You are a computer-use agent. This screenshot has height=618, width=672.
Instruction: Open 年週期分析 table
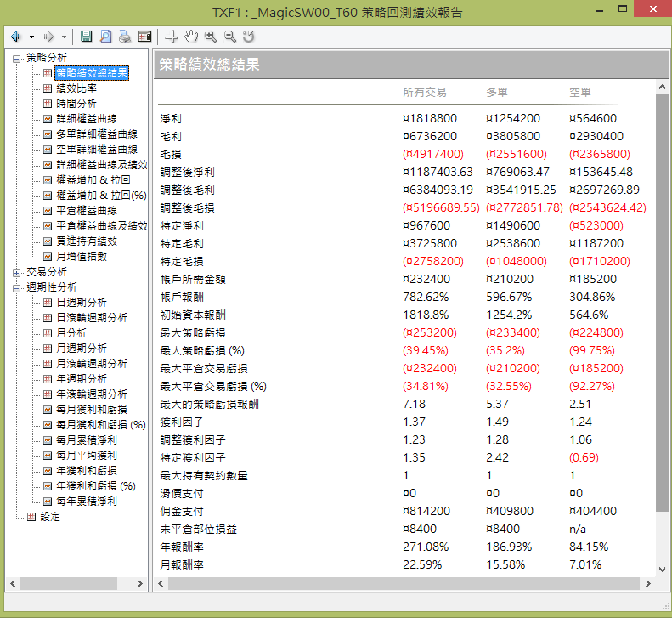coord(82,379)
